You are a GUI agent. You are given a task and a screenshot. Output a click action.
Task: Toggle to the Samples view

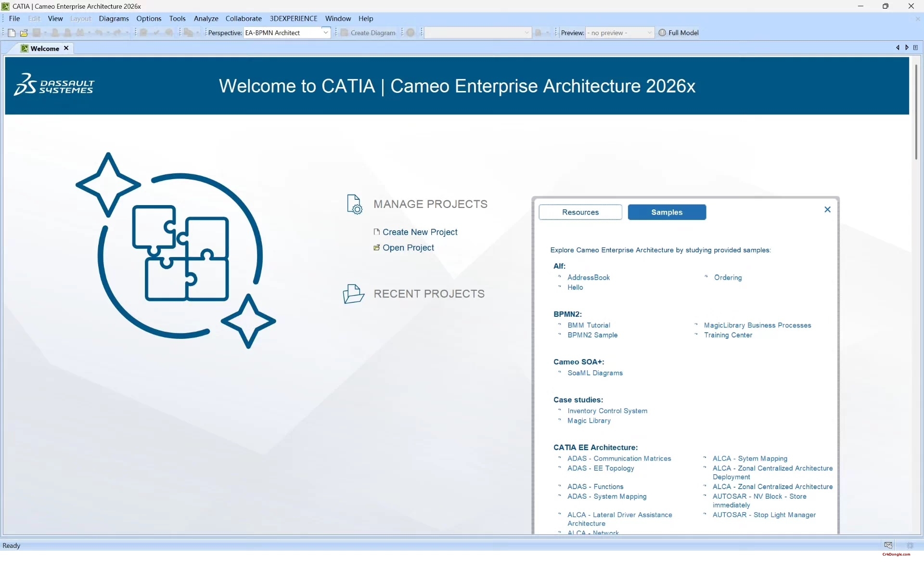click(667, 212)
